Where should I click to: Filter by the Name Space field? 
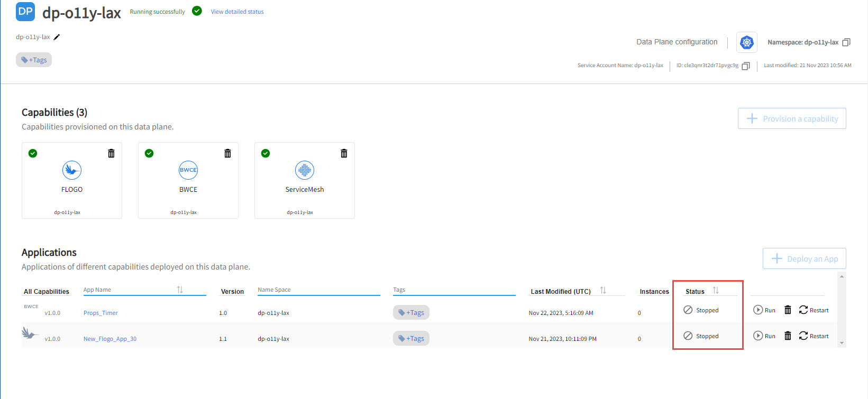tap(319, 290)
